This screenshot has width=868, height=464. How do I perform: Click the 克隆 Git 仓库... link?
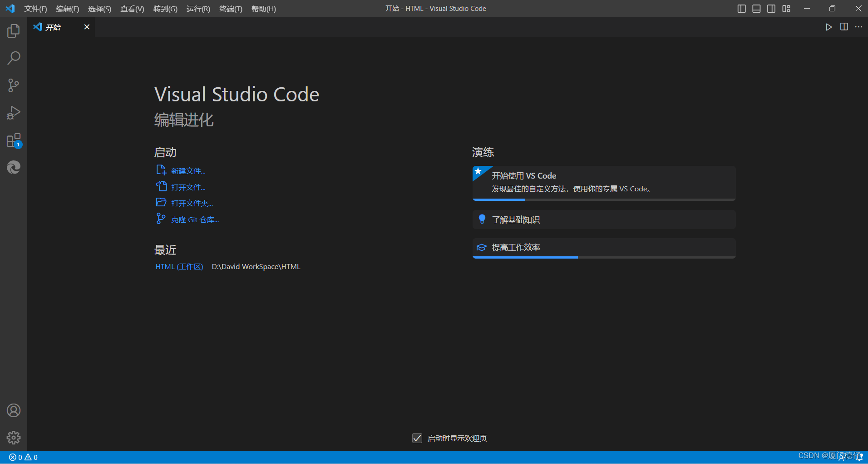click(x=195, y=220)
